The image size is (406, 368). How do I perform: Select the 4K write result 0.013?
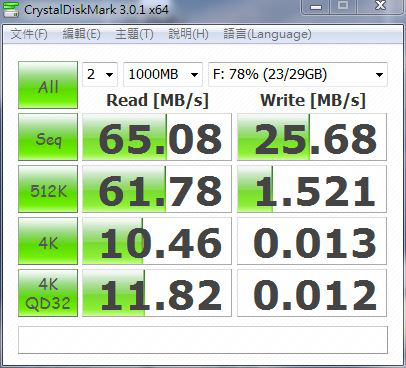click(312, 241)
